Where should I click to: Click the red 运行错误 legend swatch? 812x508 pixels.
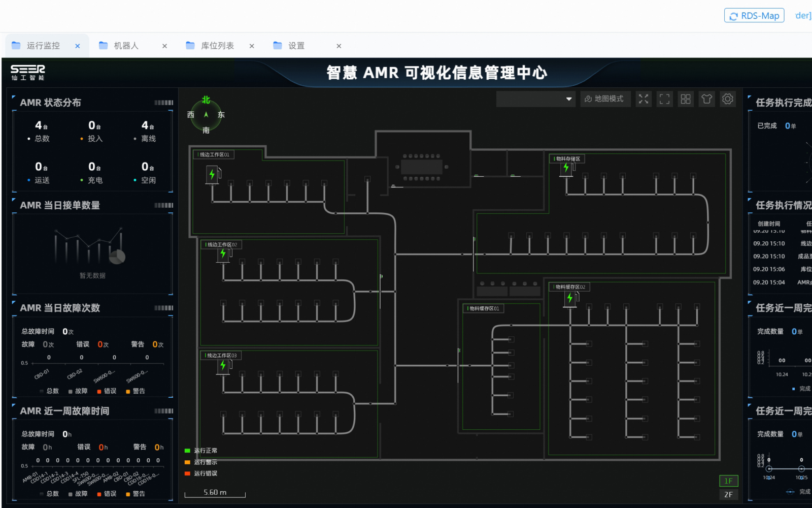coord(187,473)
